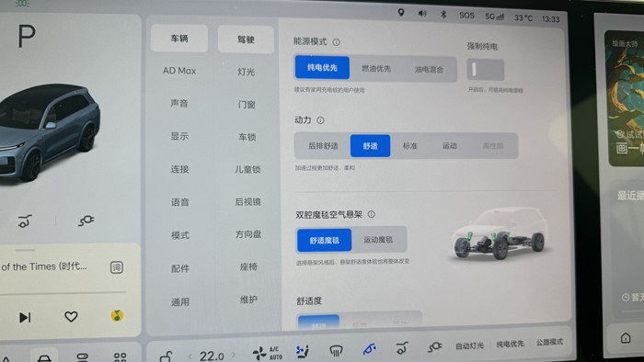Decrease temperature with left arrow
Screen dimensions: 644x362
[x=190, y=356]
